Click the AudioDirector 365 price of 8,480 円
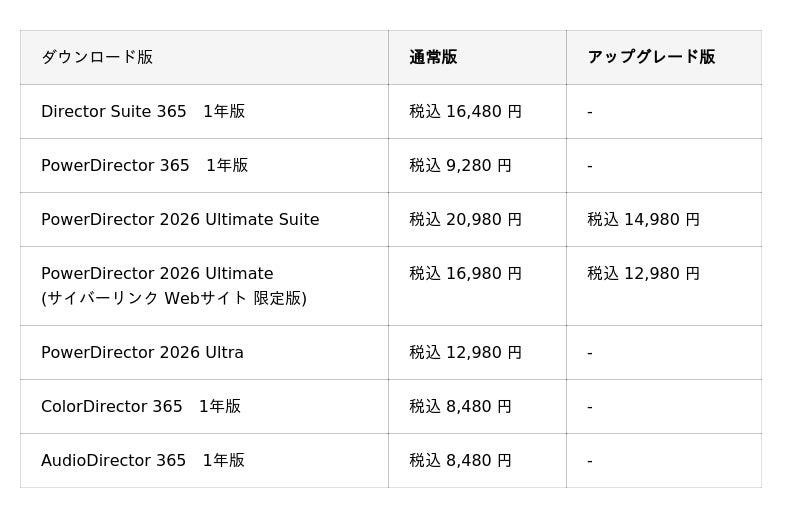The height and width of the screenshot is (518, 800). pyautogui.click(x=460, y=460)
